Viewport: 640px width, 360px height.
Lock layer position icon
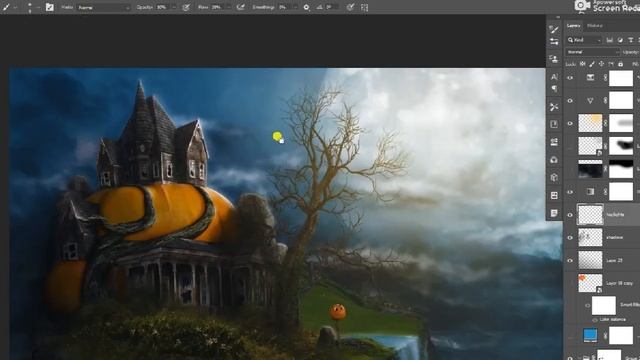point(601,64)
